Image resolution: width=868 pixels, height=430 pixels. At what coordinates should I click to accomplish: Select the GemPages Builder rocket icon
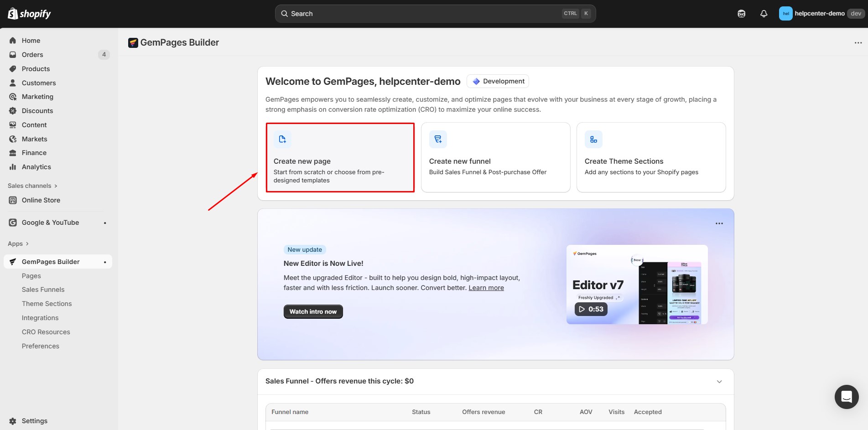coord(12,261)
